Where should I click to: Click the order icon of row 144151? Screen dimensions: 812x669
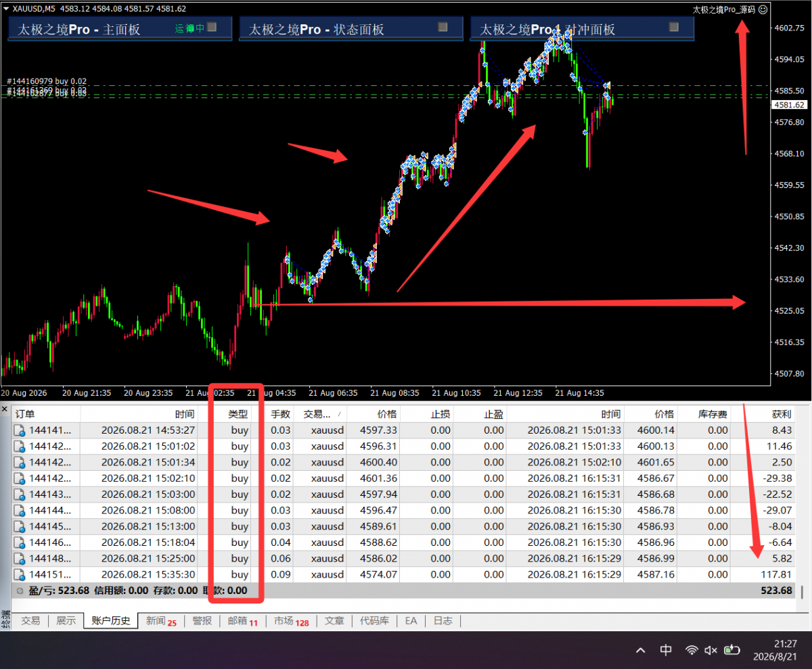point(20,574)
